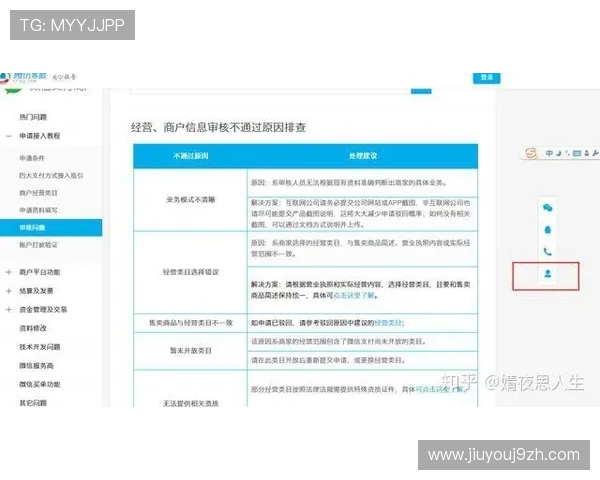
Task: Open 其它问题 in the sidebar
Action: [x=33, y=403]
